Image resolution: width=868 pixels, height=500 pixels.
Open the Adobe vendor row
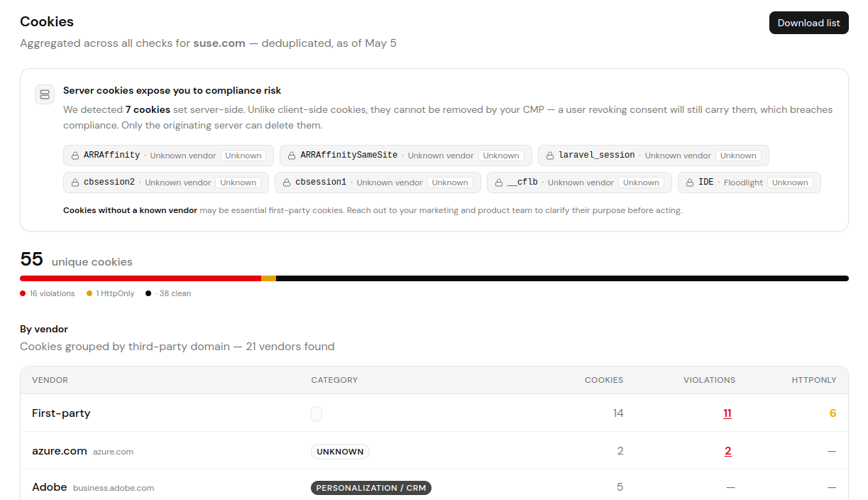[x=434, y=486]
